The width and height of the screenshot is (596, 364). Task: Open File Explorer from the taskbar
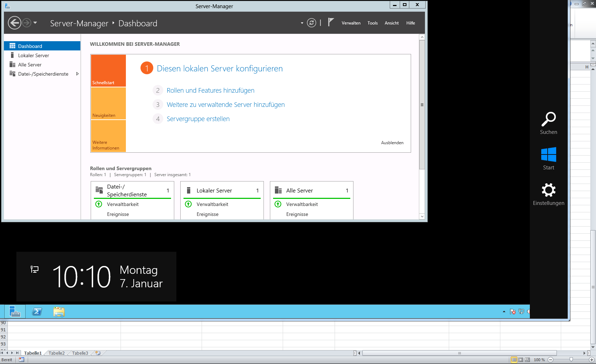(x=59, y=311)
